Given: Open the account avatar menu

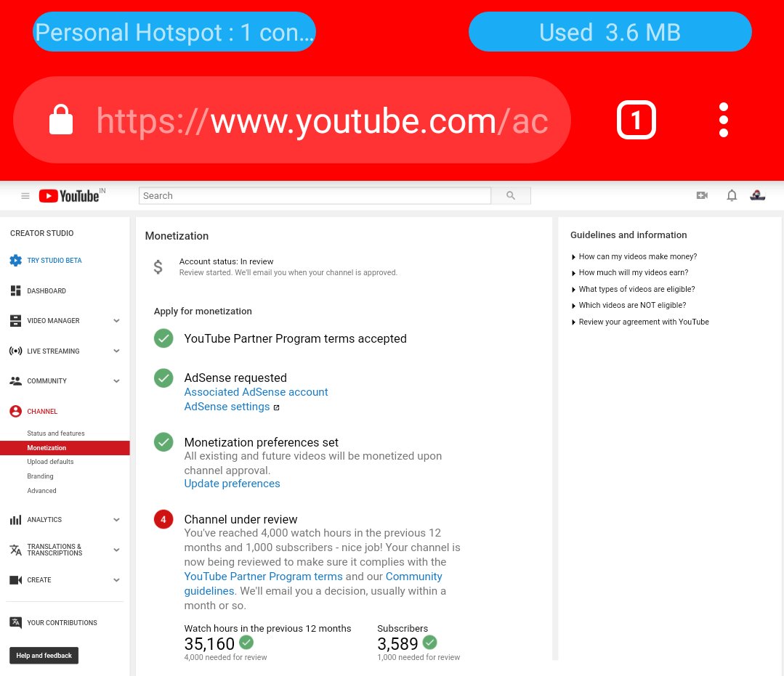Looking at the screenshot, I should (x=758, y=195).
